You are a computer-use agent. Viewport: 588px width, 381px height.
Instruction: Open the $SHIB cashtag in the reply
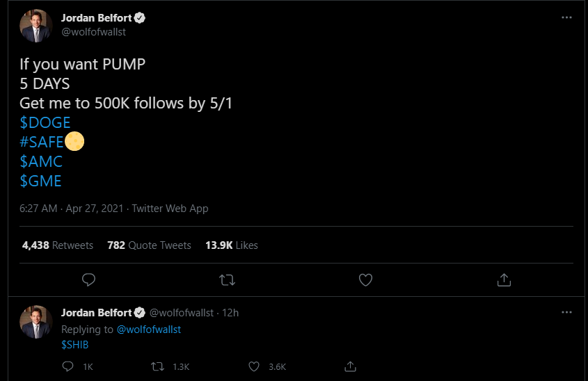click(x=75, y=344)
